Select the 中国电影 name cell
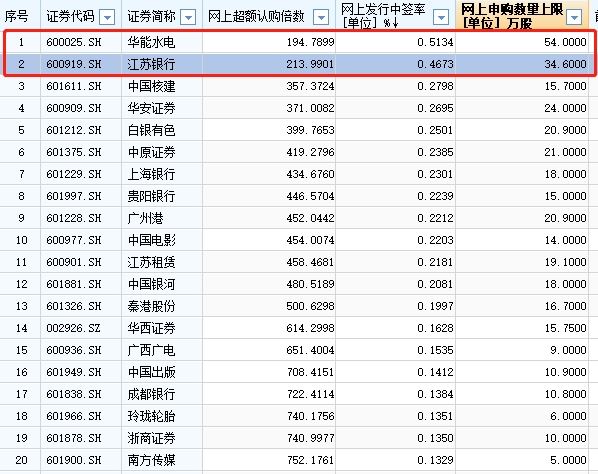598x474 pixels. tap(151, 240)
